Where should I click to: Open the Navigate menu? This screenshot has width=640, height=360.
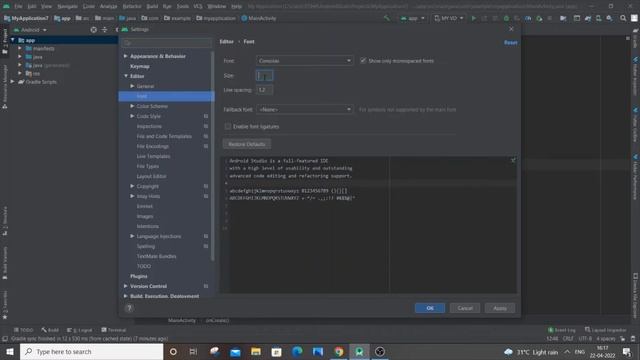[67, 6]
